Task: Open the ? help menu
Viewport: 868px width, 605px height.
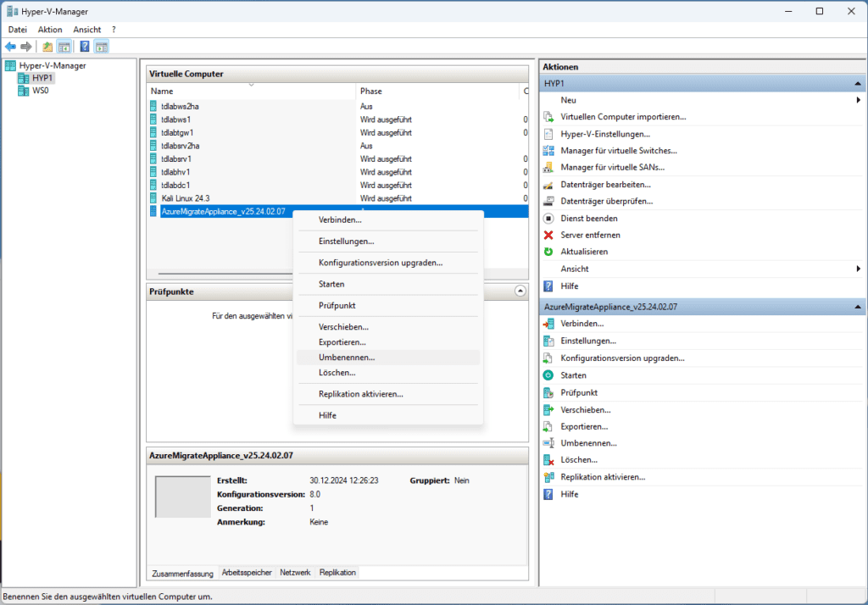Action: [114, 30]
